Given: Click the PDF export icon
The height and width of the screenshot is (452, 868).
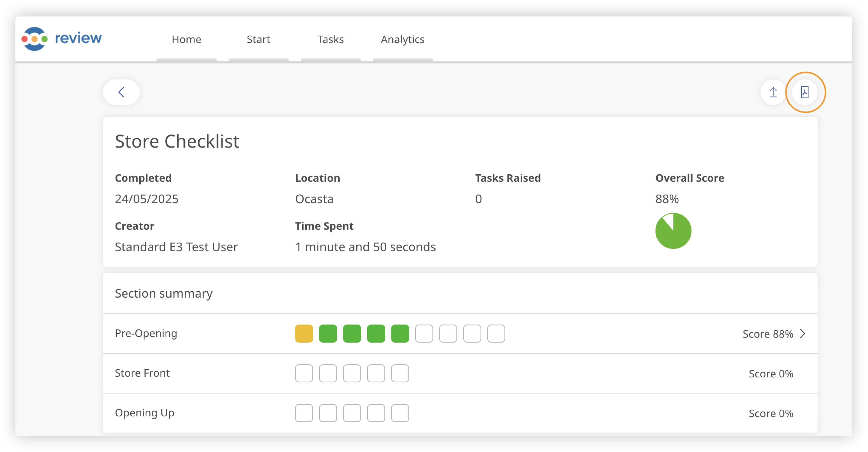Looking at the screenshot, I should tap(805, 92).
